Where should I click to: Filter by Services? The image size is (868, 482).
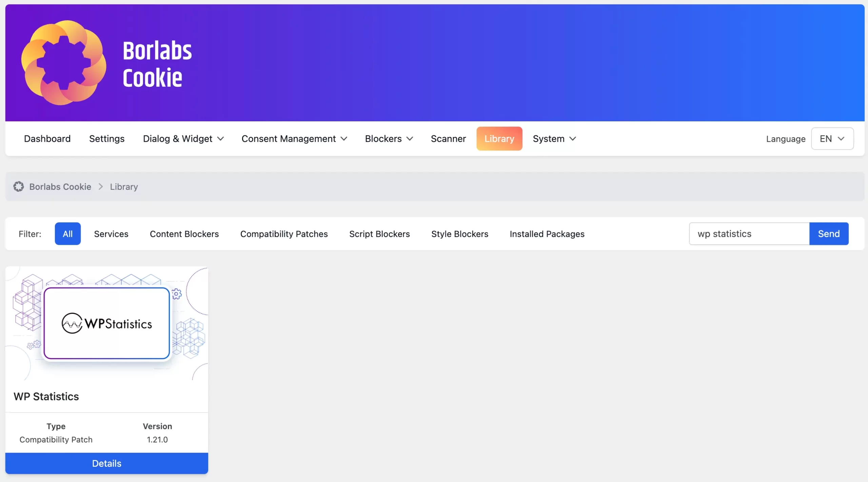point(111,234)
